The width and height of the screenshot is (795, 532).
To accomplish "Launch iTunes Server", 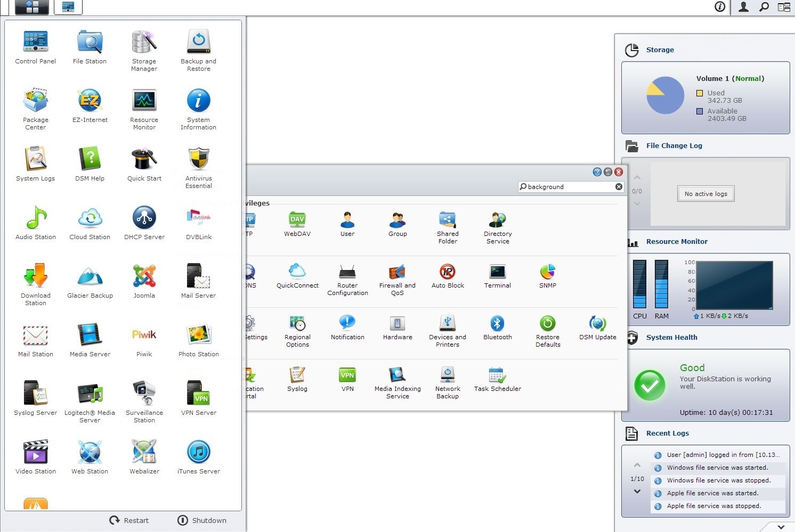I will [199, 457].
